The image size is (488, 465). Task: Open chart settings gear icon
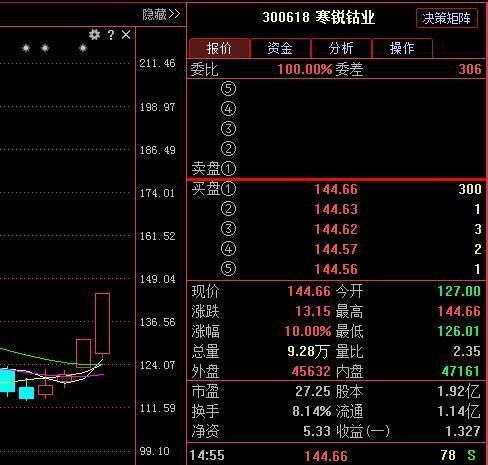94,34
